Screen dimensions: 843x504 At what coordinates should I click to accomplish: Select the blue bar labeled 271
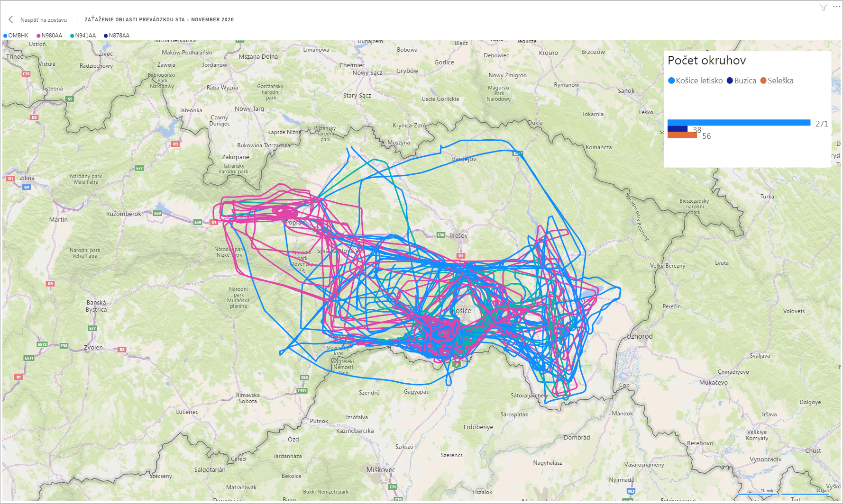click(739, 123)
